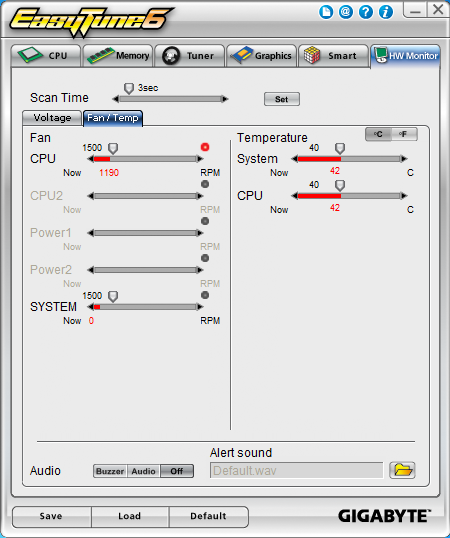Click right arrow of Scan Time slider
450x538 pixels.
[x=225, y=99]
